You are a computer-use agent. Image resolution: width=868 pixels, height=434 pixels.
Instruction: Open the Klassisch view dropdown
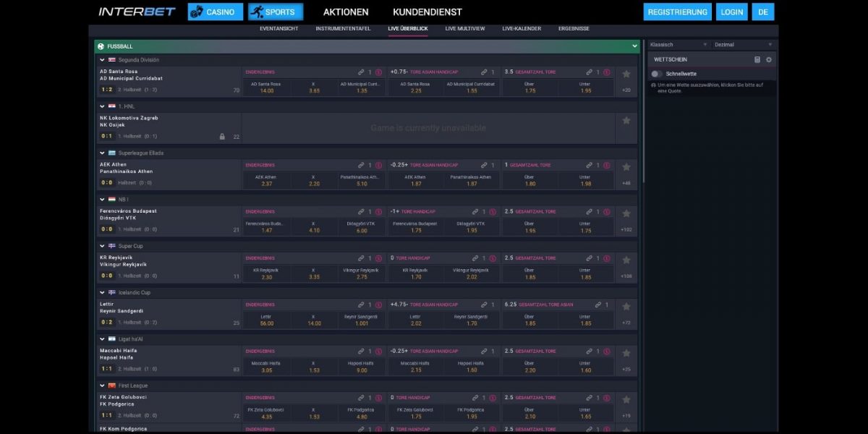678,45
